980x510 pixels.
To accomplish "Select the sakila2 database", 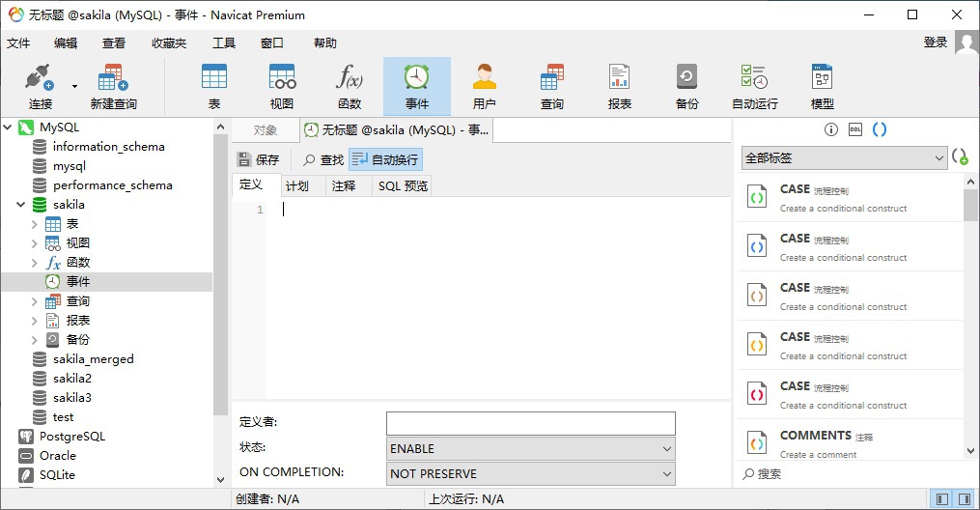I will (71, 378).
